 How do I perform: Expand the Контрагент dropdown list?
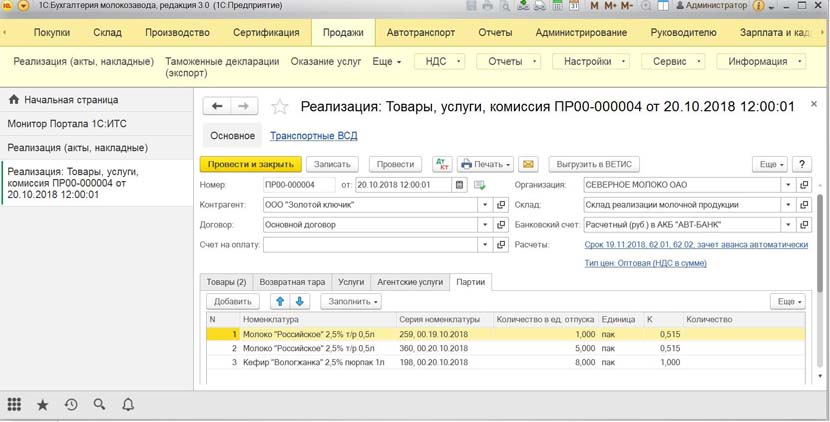(x=487, y=205)
